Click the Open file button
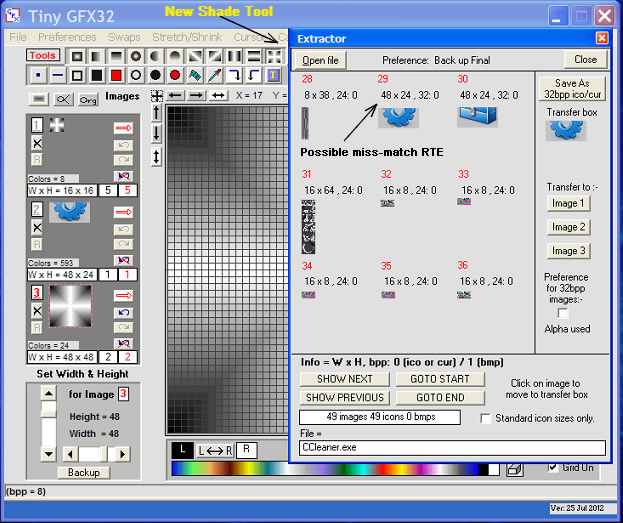 [321, 60]
